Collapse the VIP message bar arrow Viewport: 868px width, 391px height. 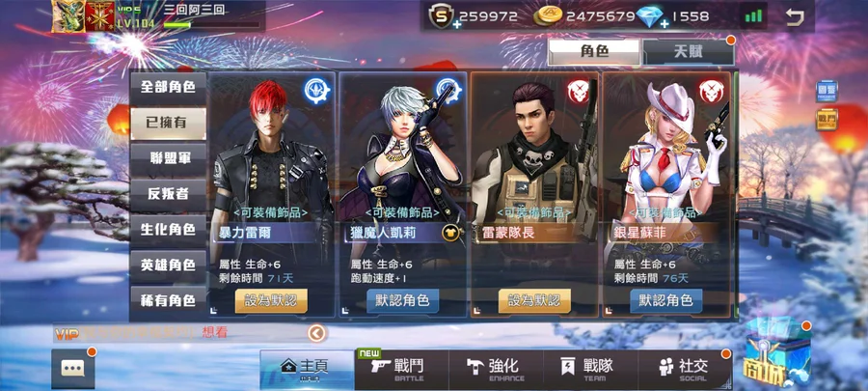pyautogui.click(x=317, y=333)
